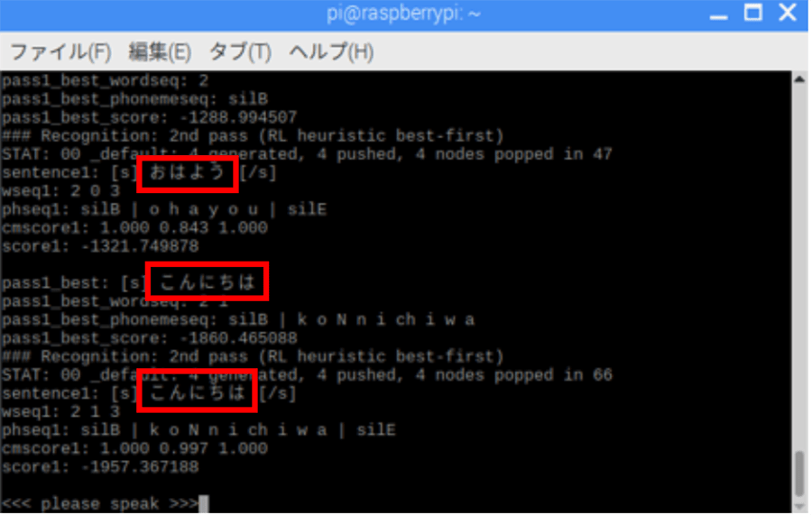The height and width of the screenshot is (515, 812).
Task: Close the terminal window
Action: point(788,13)
